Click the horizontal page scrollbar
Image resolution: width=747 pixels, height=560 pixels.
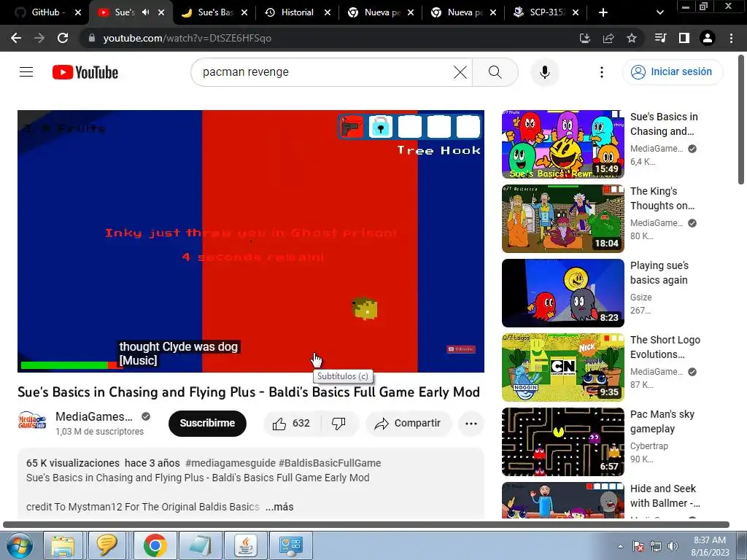(366, 525)
